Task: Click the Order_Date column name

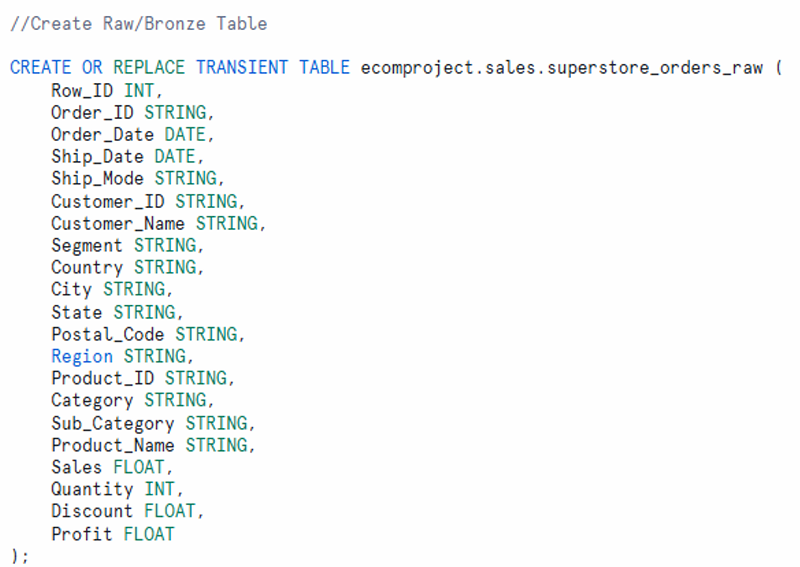Action: [103, 134]
